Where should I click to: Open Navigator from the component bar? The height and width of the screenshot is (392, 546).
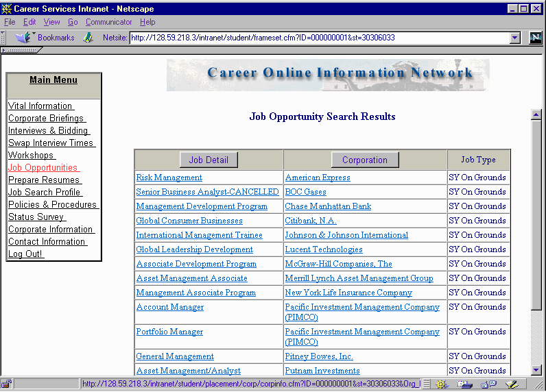(442, 384)
